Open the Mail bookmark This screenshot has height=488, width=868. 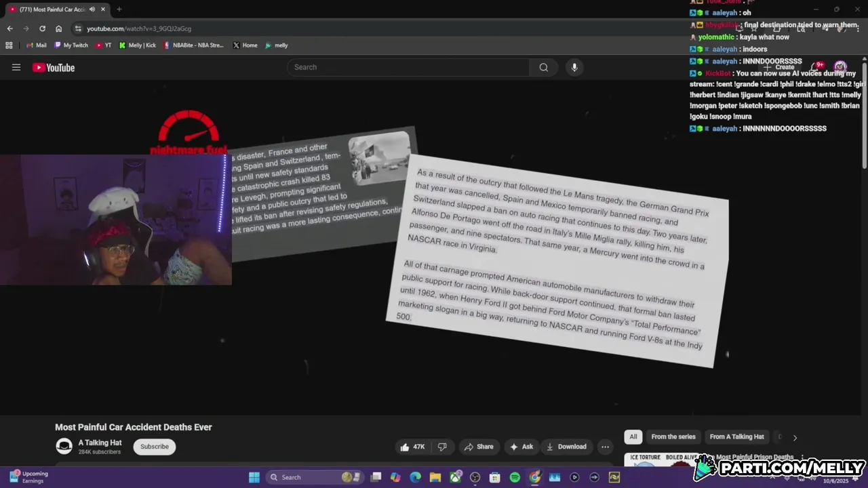pos(36,45)
